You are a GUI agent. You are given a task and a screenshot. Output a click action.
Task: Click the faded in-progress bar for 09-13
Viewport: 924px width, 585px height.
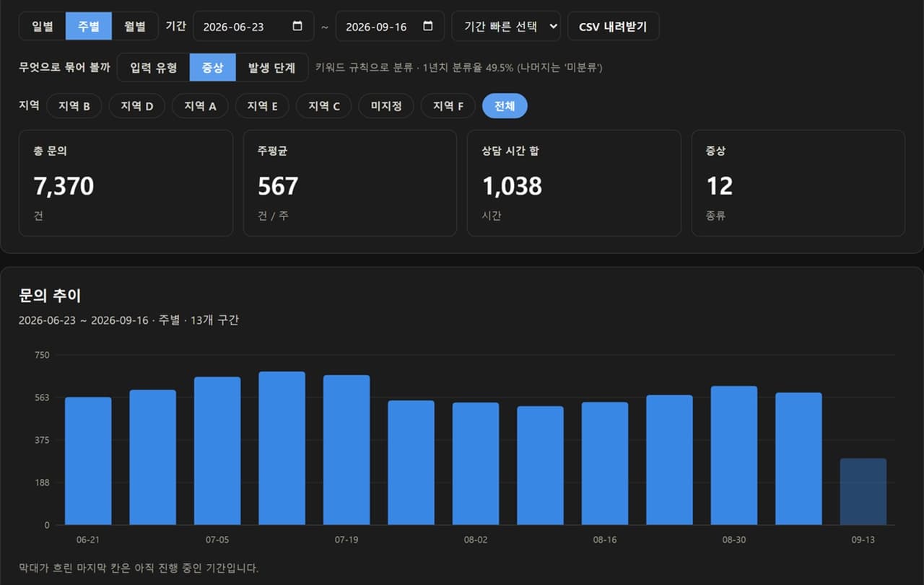(863, 492)
